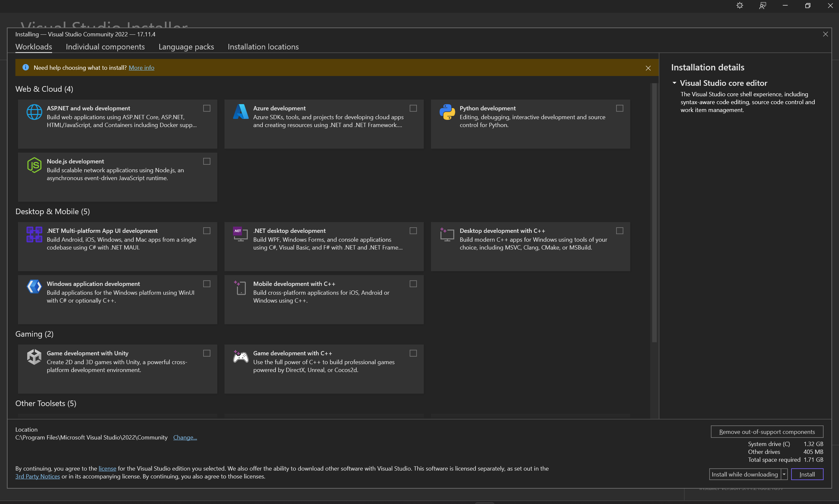The height and width of the screenshot is (504, 839).
Task: Enable Desktop development with C++ checkbox
Action: [x=619, y=231]
